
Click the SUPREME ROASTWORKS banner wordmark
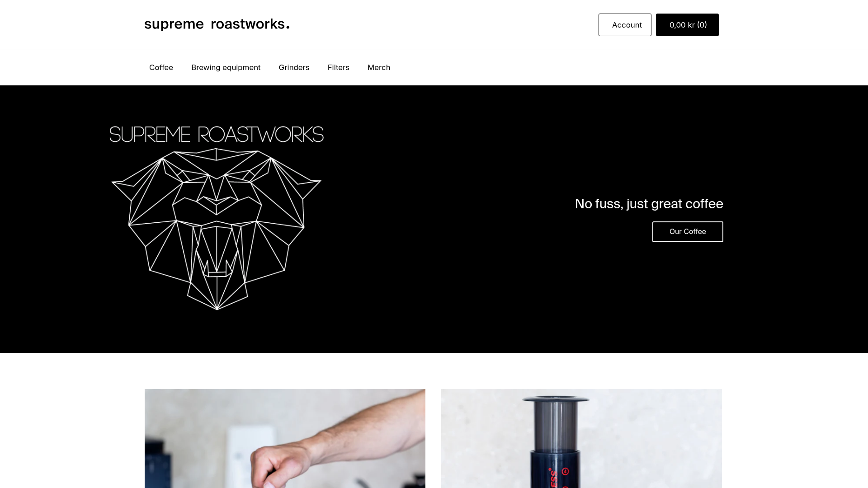(217, 134)
